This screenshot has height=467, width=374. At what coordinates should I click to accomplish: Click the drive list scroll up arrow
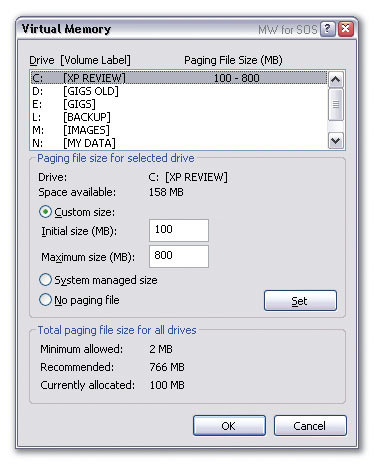[336, 79]
